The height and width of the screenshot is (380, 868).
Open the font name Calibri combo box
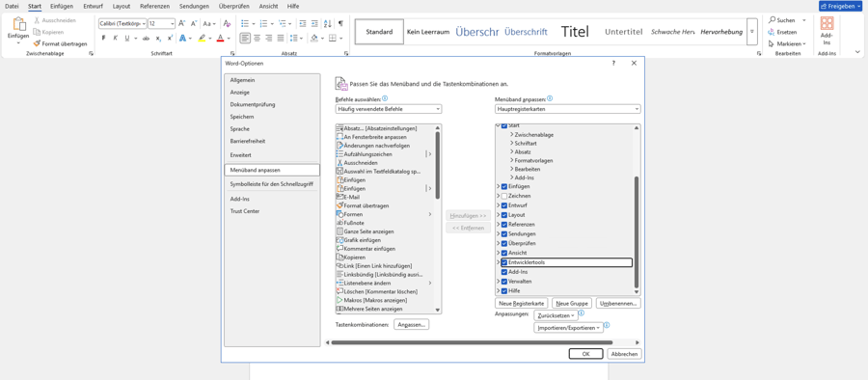[122, 23]
